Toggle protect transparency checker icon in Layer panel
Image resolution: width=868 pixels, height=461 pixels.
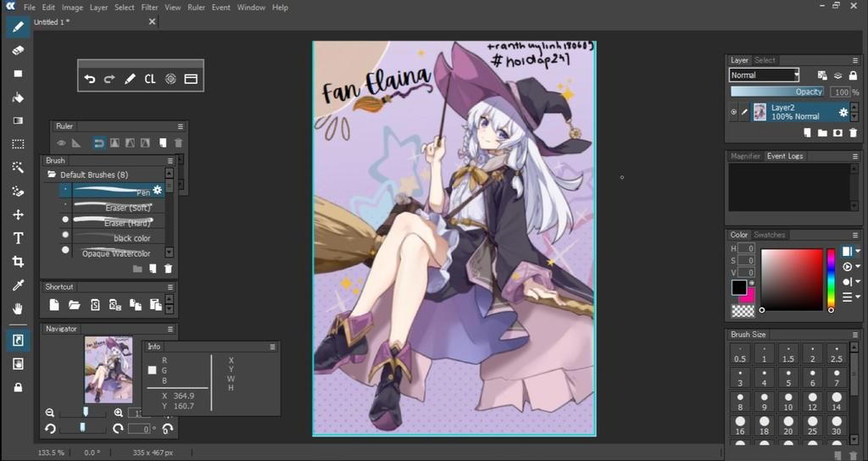(822, 75)
